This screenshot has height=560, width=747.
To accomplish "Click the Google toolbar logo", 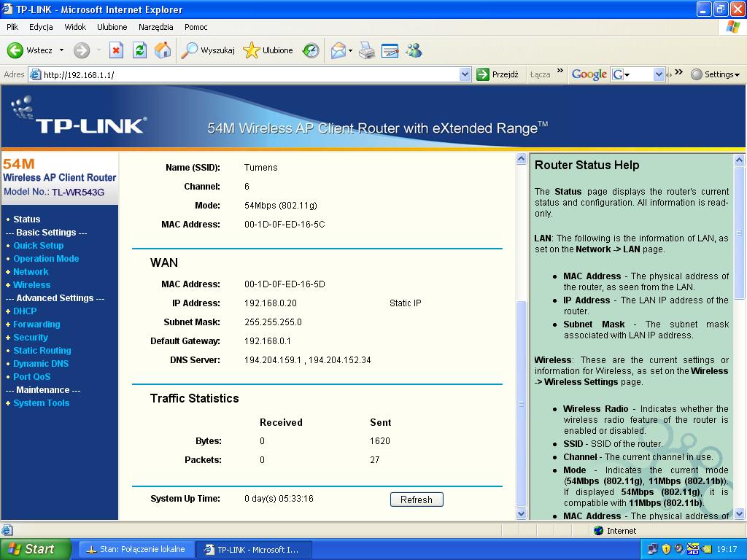I will click(x=589, y=74).
